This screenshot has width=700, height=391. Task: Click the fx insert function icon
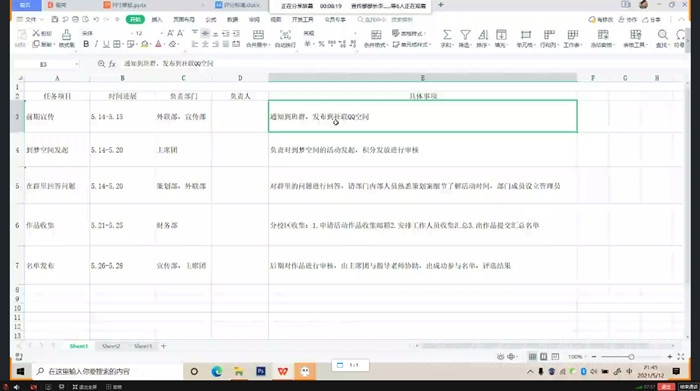pos(112,64)
